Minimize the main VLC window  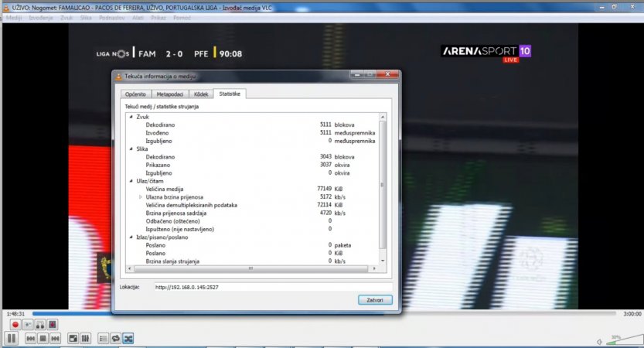pos(602,7)
